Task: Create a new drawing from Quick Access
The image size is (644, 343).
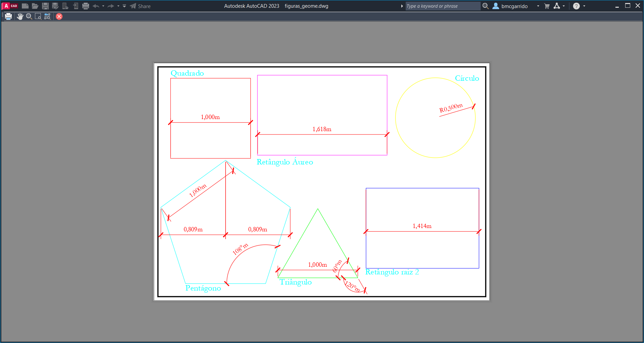Action: [25, 6]
